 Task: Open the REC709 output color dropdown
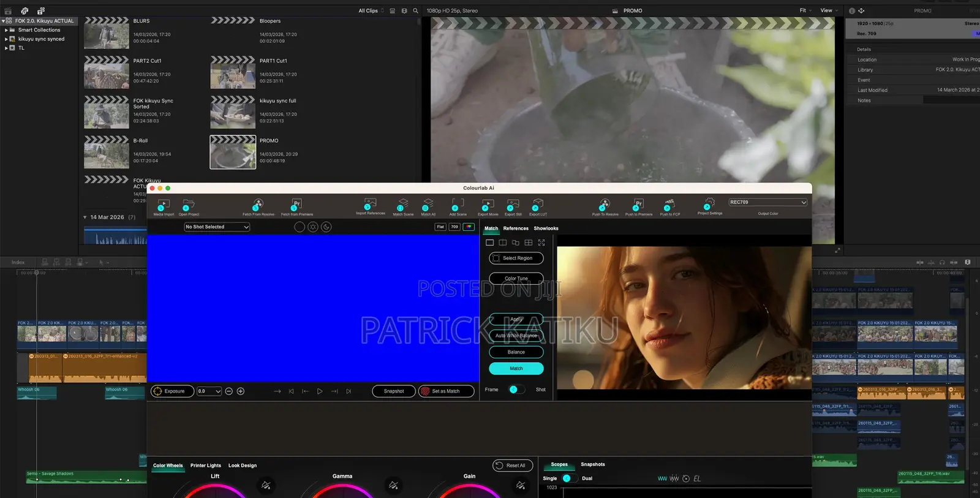click(x=768, y=202)
